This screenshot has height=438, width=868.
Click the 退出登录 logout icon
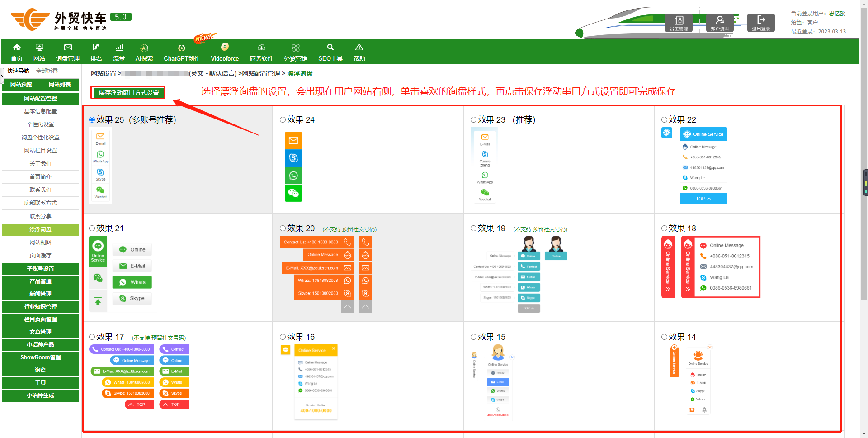tap(761, 22)
